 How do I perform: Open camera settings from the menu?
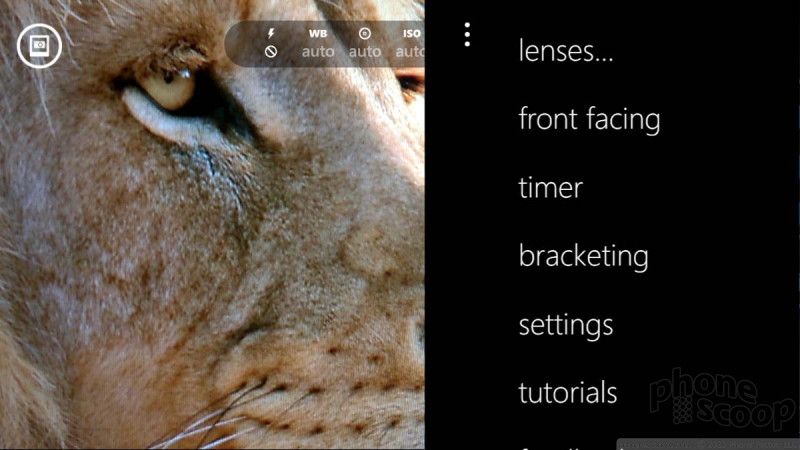(566, 325)
